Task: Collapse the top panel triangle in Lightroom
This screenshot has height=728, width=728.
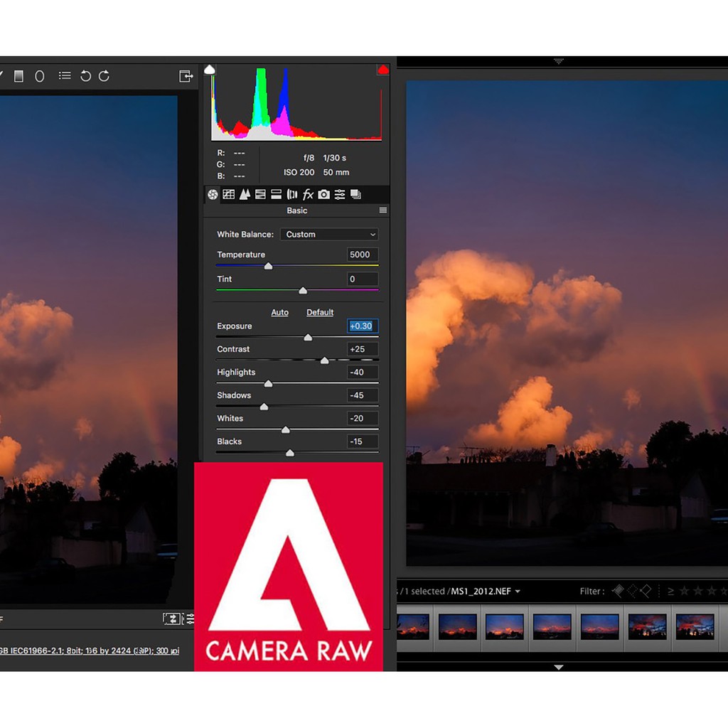Action: [559, 61]
